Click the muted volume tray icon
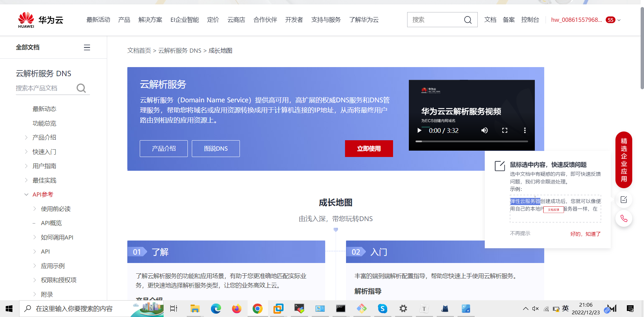The width and height of the screenshot is (644, 317). [x=535, y=309]
